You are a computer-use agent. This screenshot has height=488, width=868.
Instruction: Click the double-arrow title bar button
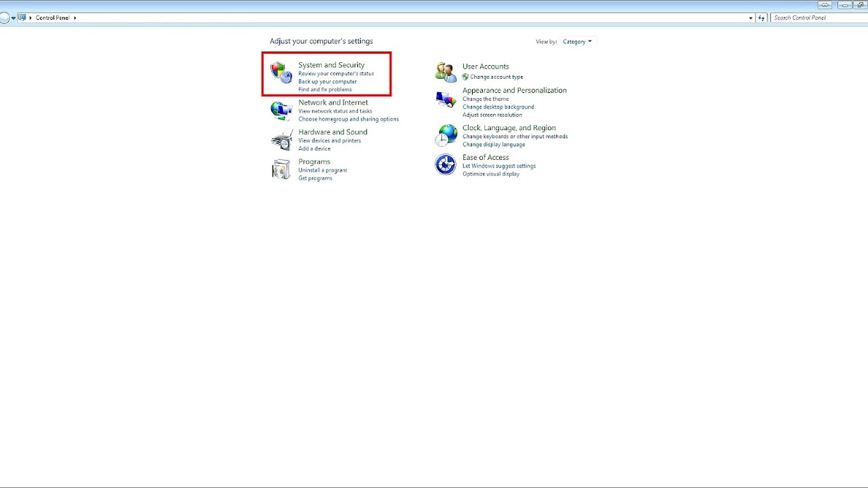825,5
